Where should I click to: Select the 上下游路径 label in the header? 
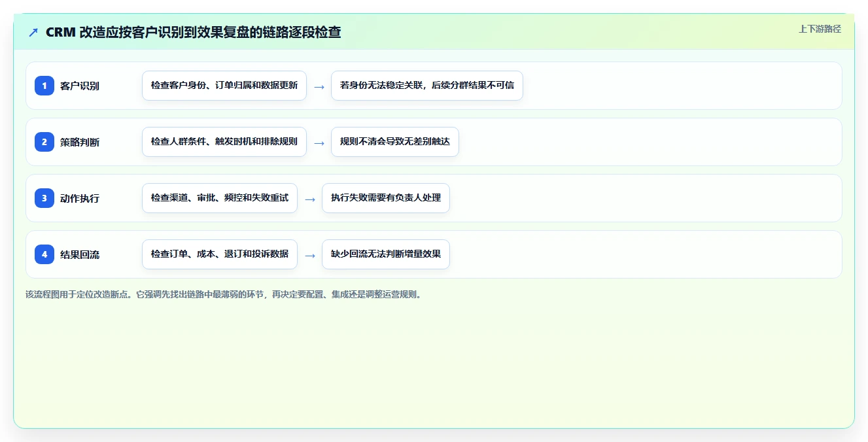pyautogui.click(x=820, y=29)
